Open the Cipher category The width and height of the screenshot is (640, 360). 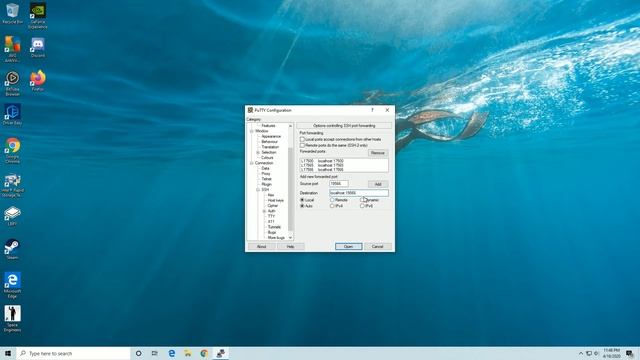coord(273,206)
